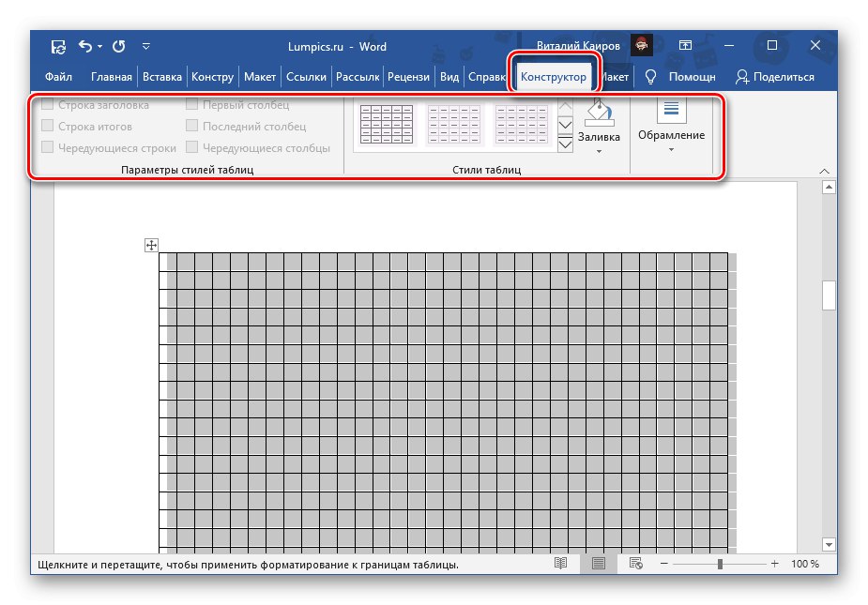
Task: Click the vertical scrollbar thumb
Action: [829, 295]
